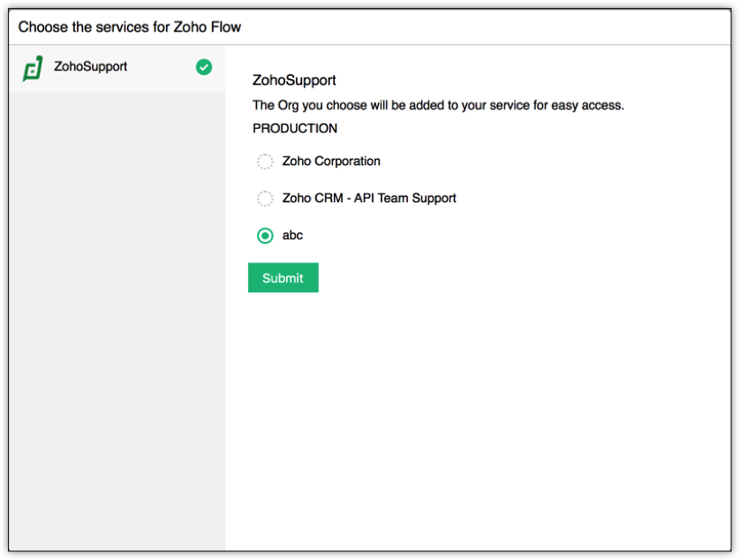Click the Org description sentence

438,105
